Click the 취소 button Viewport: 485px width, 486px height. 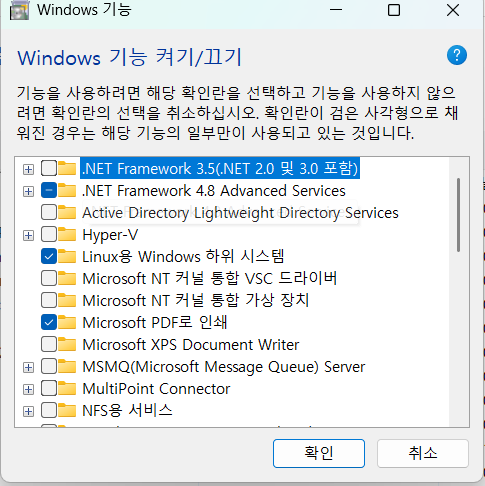pyautogui.click(x=423, y=453)
